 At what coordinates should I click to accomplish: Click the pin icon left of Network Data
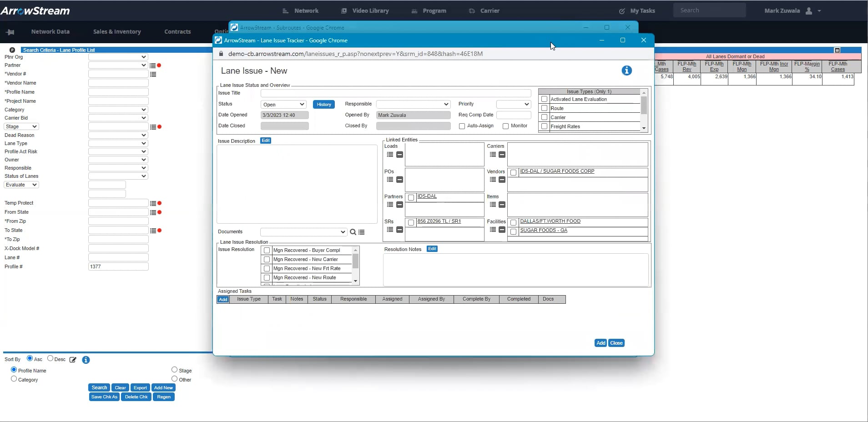pos(10,32)
